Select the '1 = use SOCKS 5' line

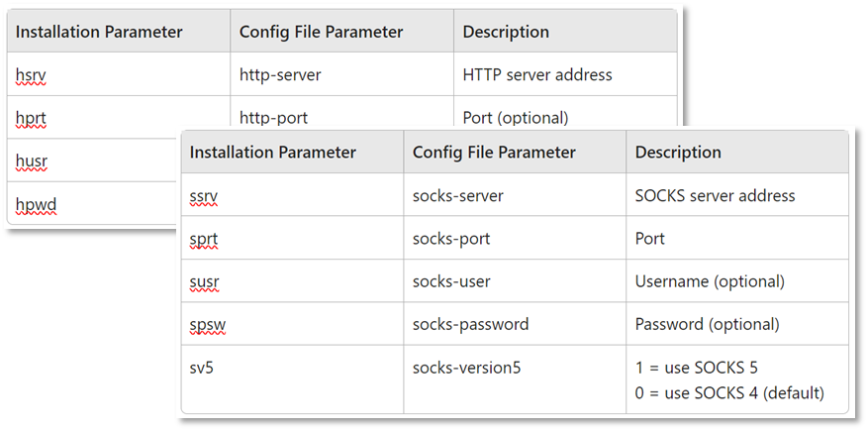[x=697, y=368]
